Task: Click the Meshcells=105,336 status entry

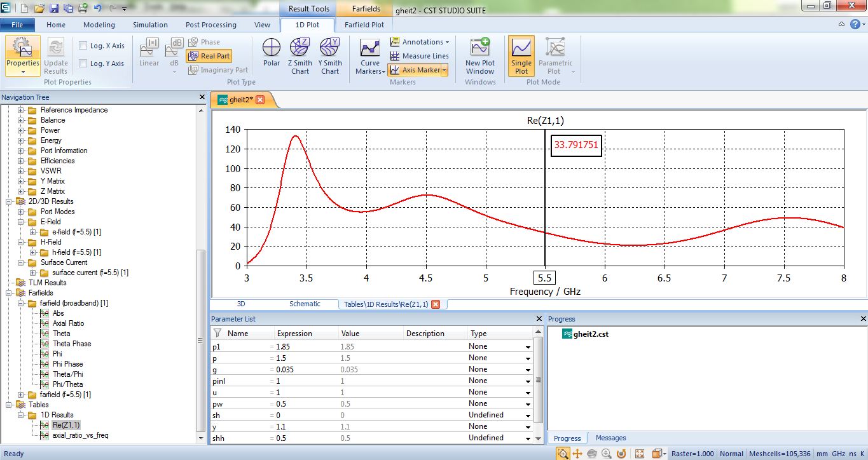Action: (x=780, y=454)
